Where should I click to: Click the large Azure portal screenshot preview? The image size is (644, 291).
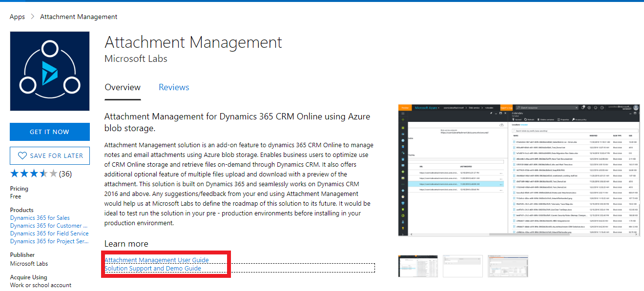(519, 170)
